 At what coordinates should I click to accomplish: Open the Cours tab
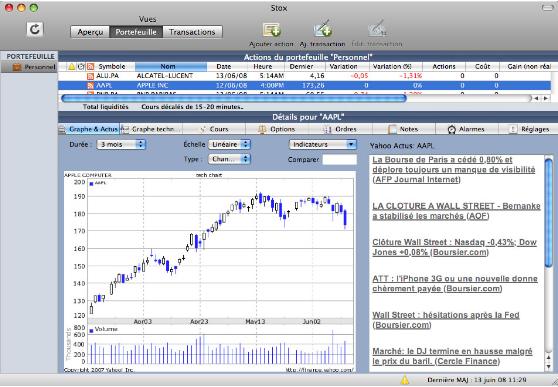[x=214, y=129]
